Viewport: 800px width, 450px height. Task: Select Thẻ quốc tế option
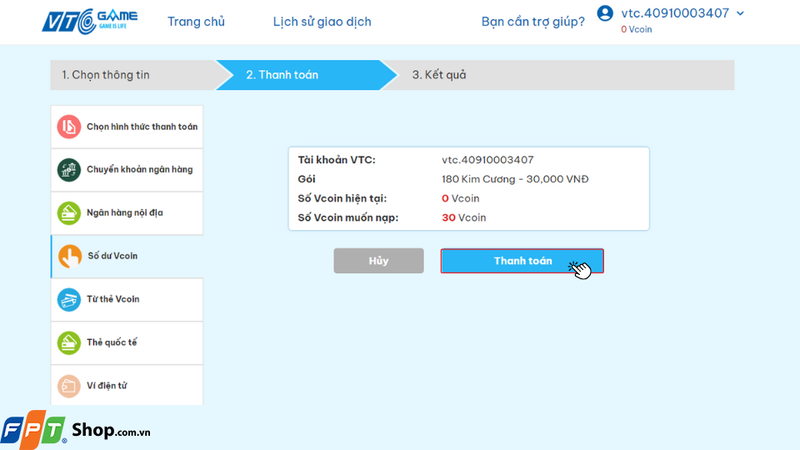point(127,343)
